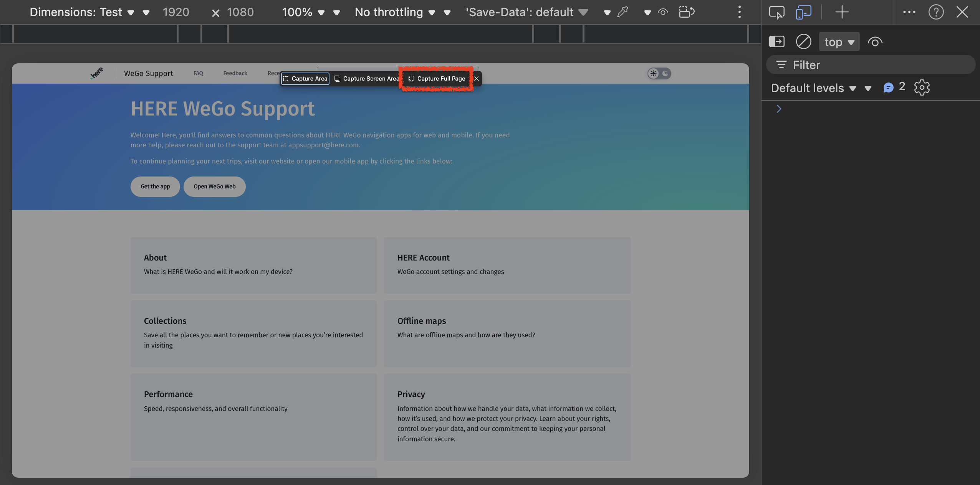Select the inspect element pointer tool

(x=776, y=12)
